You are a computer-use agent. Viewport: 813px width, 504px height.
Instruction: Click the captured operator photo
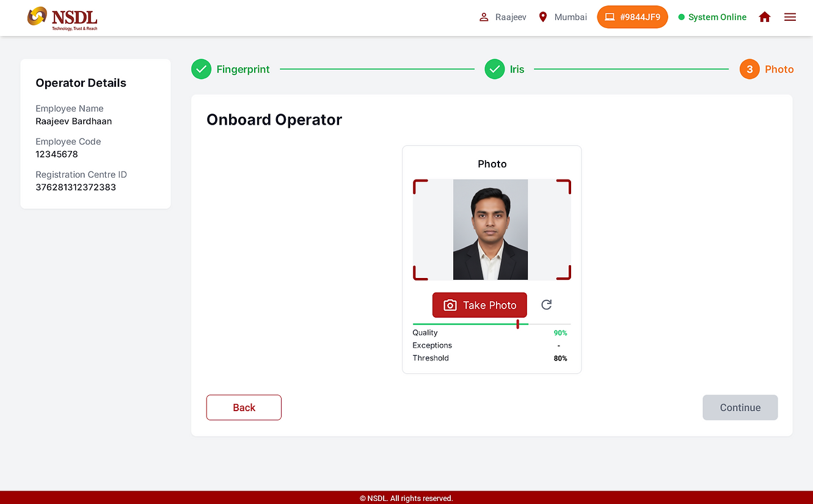[490, 230]
